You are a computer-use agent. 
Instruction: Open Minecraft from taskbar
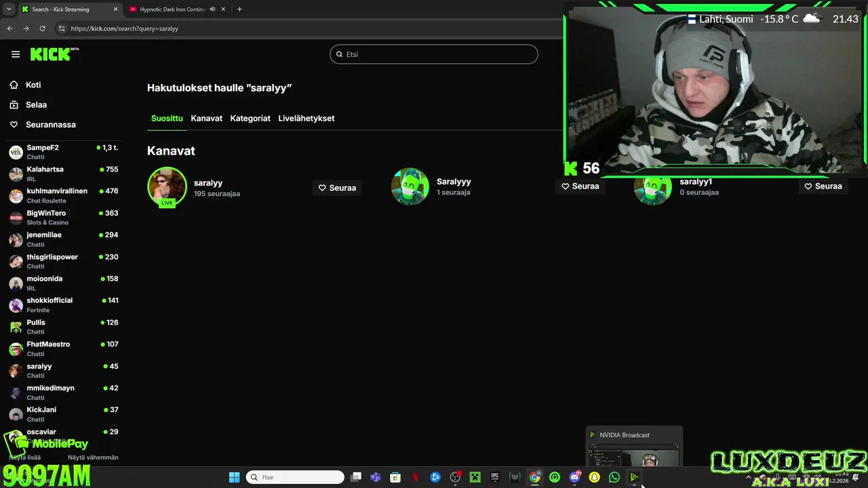click(475, 477)
